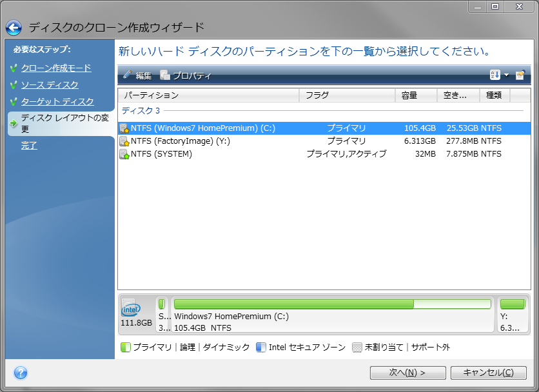The height and width of the screenshot is (392, 539).
Task: Click 6.313GB capacity cell
Action: pyautogui.click(x=420, y=141)
